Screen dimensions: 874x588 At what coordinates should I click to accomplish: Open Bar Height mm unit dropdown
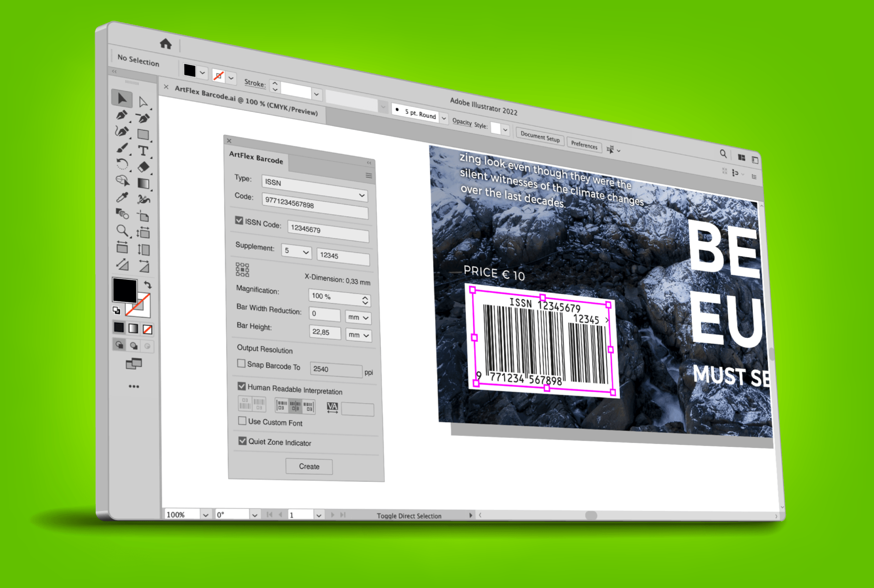click(359, 335)
